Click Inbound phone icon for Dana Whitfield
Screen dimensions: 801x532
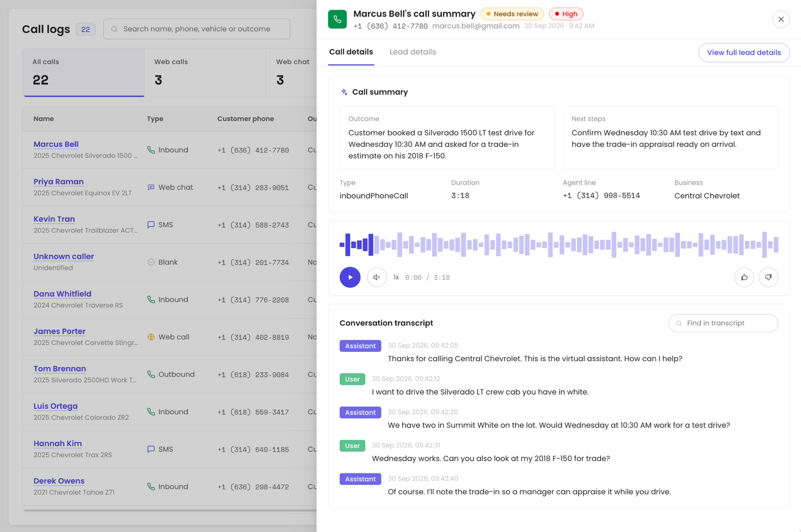point(151,299)
